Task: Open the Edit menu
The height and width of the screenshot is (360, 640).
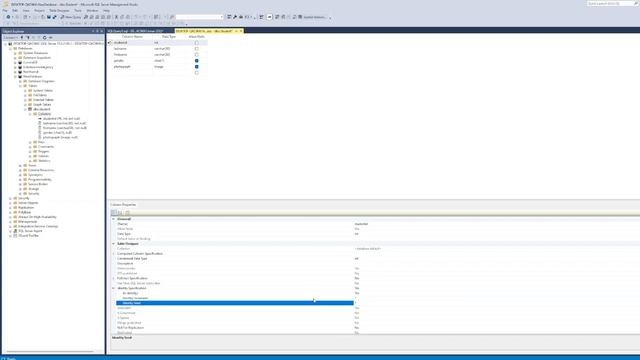Action: point(15,10)
